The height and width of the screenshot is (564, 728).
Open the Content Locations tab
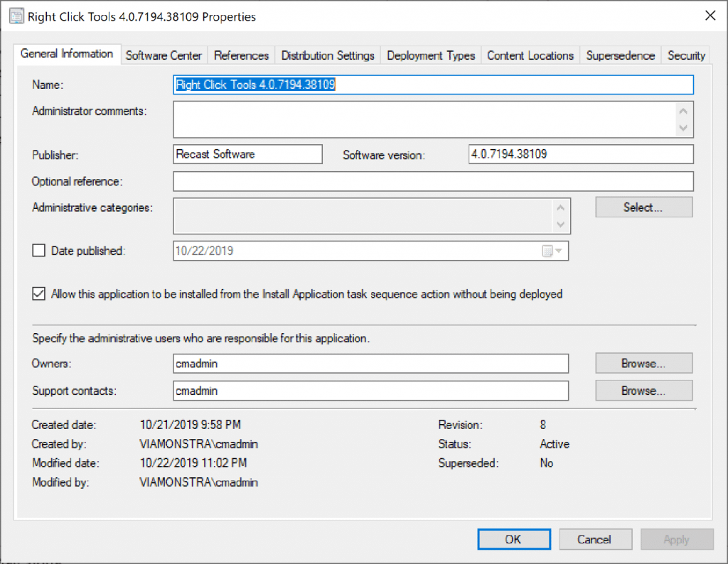(x=530, y=55)
